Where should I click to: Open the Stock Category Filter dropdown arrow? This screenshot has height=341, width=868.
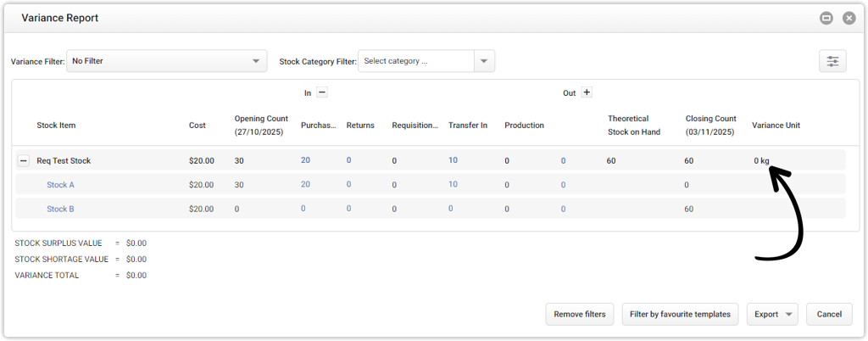(x=484, y=61)
